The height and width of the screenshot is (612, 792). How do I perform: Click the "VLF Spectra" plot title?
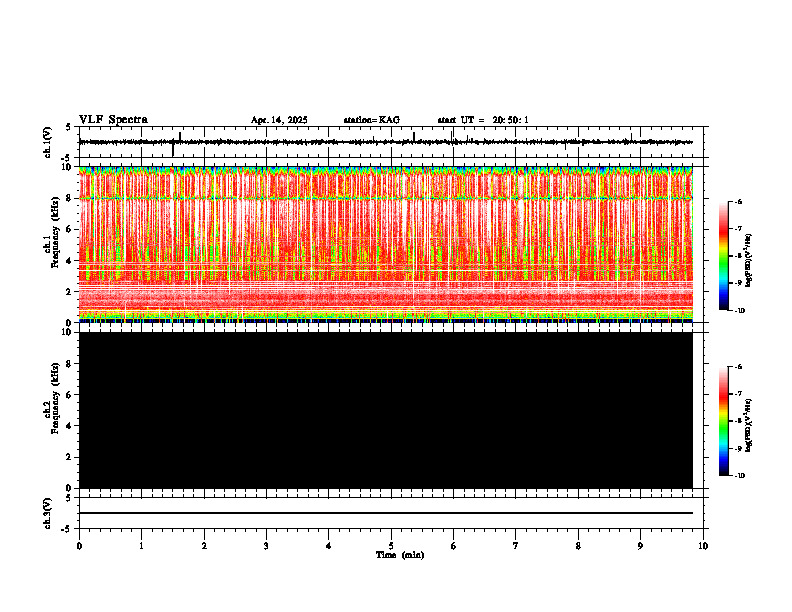[113, 120]
